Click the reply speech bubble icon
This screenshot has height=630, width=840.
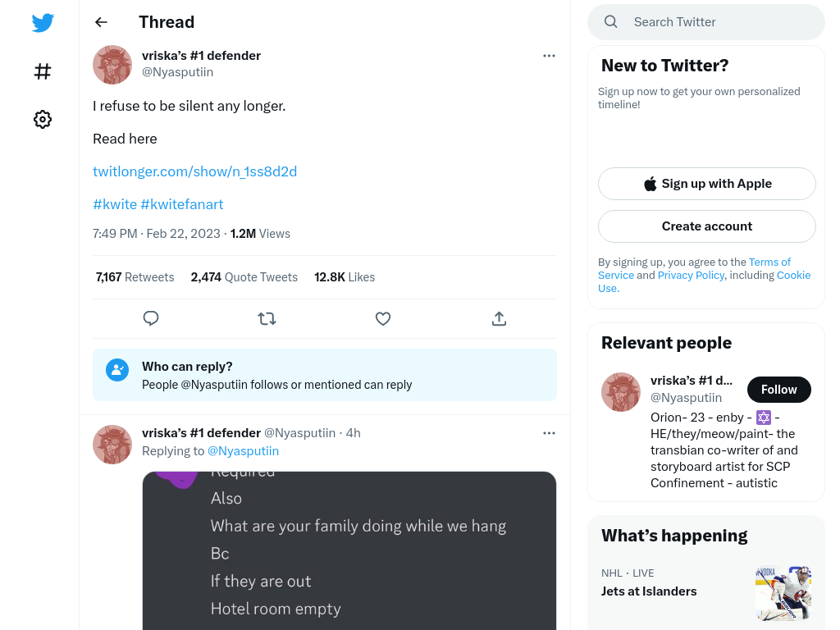point(151,319)
